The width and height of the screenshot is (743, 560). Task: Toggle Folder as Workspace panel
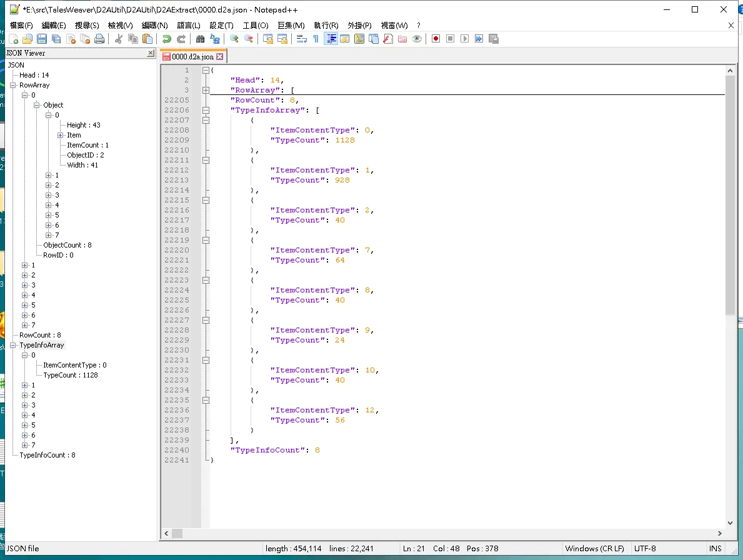(402, 39)
